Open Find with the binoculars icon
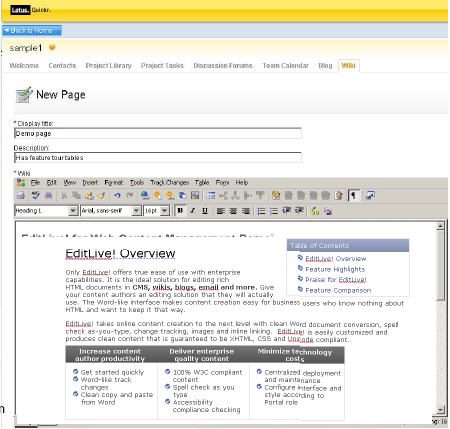 coord(48,196)
